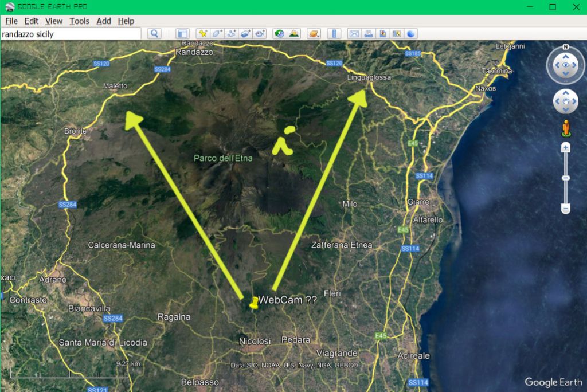Click the search box containing randazzo sicily
The image size is (587, 392).
(70, 34)
